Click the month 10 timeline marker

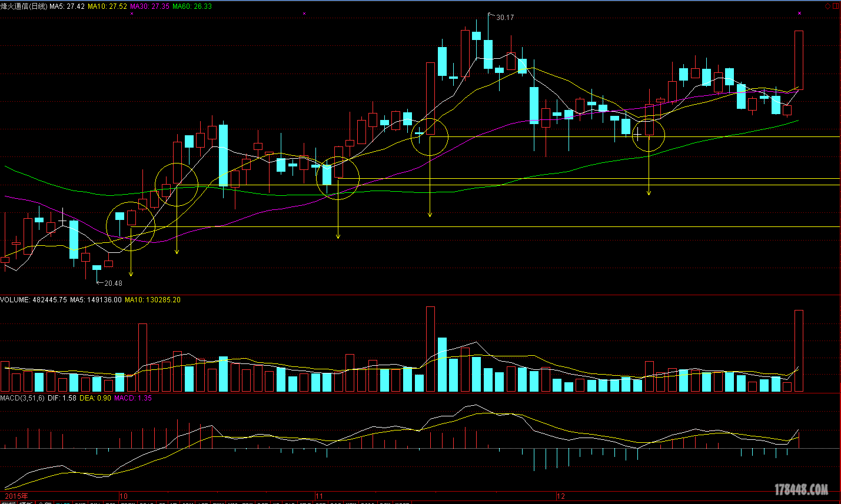[124, 496]
